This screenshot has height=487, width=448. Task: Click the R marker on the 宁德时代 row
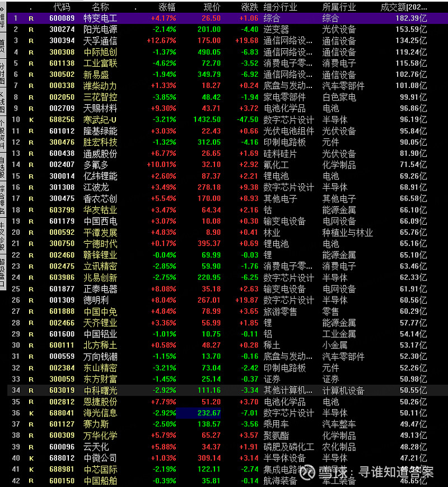click(x=31, y=244)
